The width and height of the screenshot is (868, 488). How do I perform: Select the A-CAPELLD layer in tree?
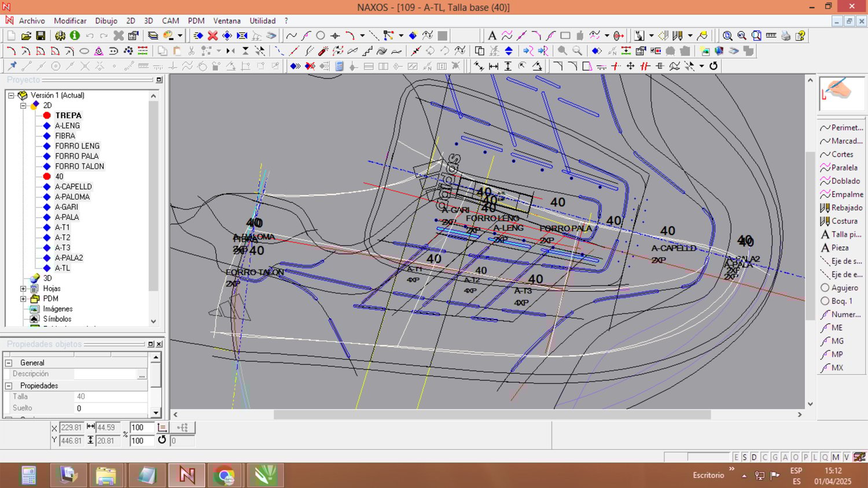(73, 186)
